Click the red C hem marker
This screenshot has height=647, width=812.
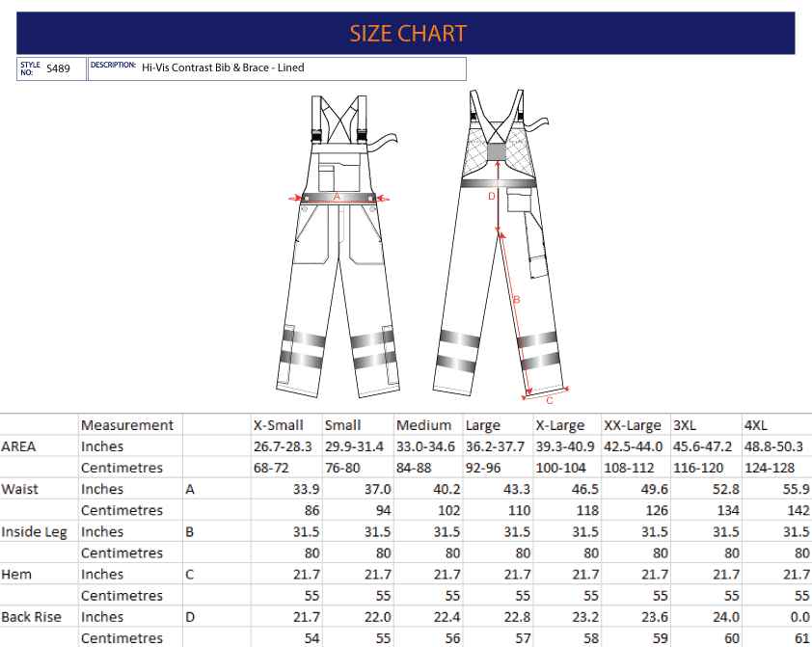point(550,400)
